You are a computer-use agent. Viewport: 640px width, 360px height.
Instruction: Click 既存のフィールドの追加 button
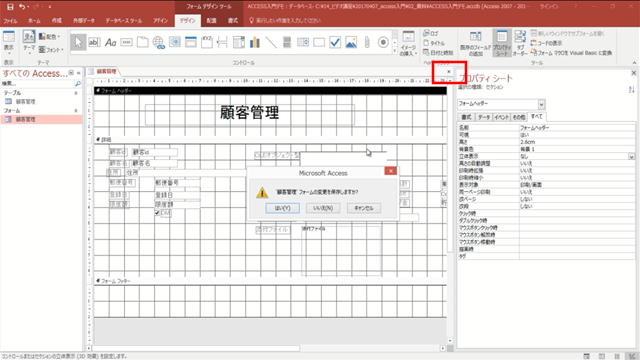coord(476,43)
